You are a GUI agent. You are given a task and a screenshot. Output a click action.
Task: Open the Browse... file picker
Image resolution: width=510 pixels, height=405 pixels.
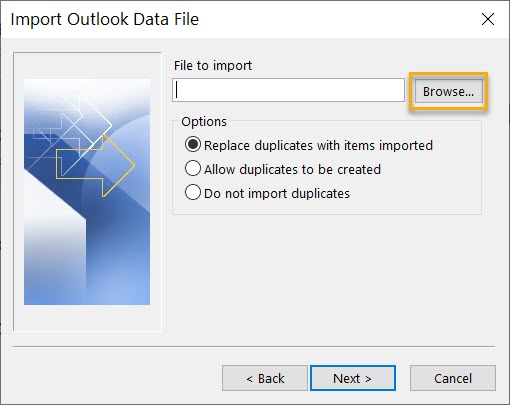pyautogui.click(x=449, y=91)
